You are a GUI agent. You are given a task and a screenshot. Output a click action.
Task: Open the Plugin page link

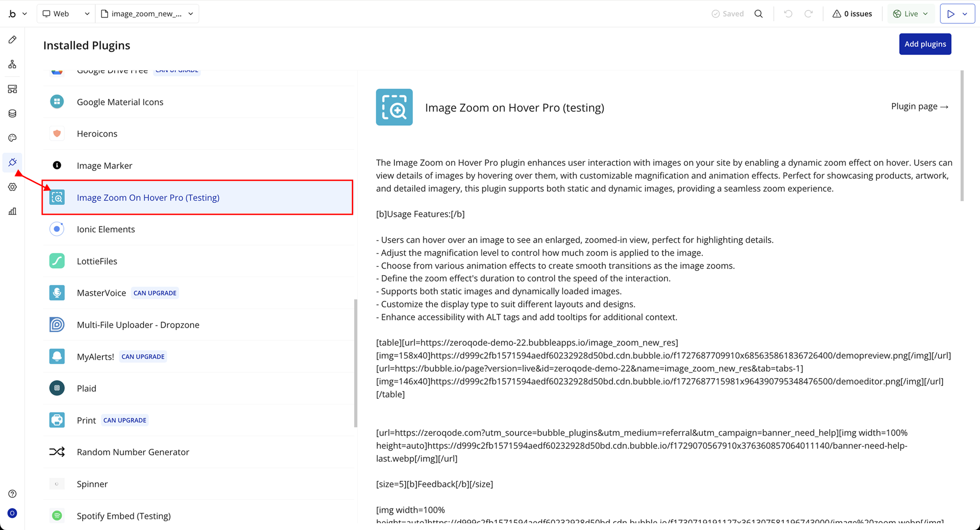[x=919, y=106]
